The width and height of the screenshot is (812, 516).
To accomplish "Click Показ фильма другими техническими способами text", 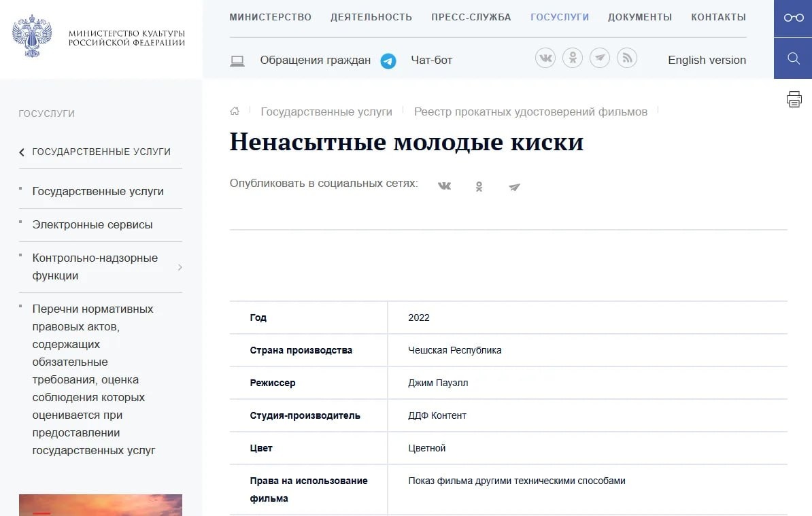I will 517,481.
